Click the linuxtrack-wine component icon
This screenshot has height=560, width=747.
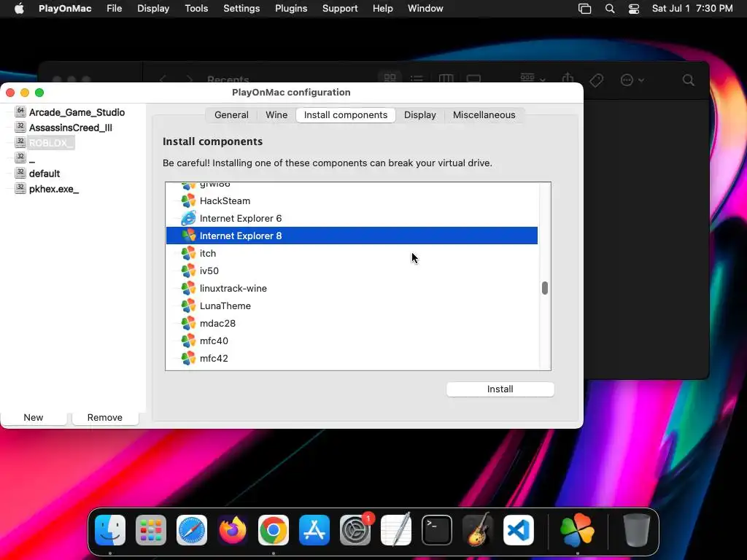pyautogui.click(x=188, y=289)
